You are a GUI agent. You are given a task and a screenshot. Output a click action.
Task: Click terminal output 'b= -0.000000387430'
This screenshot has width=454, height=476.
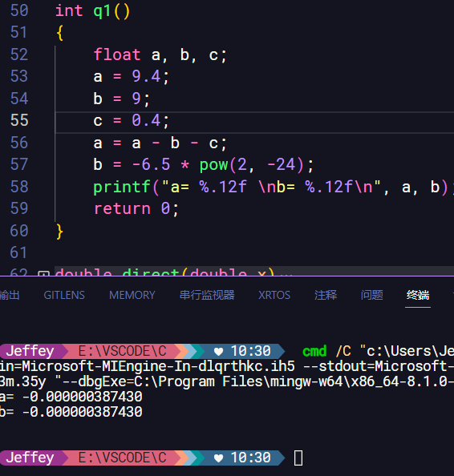(71, 412)
